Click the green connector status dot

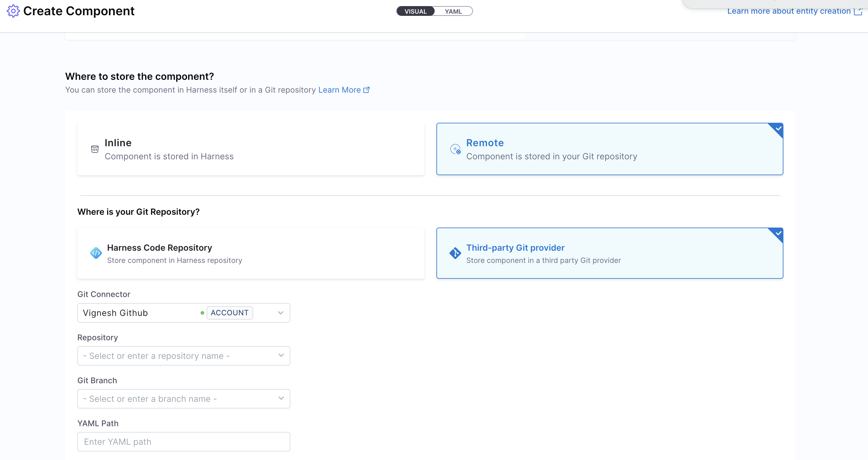click(202, 313)
